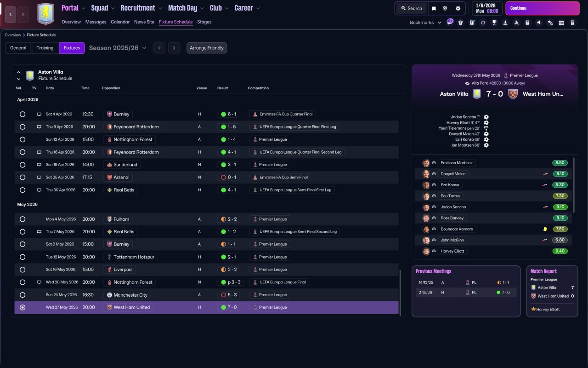The image size is (588, 368).
Task: Open the trophy icon shortcut
Action: [x=494, y=23]
